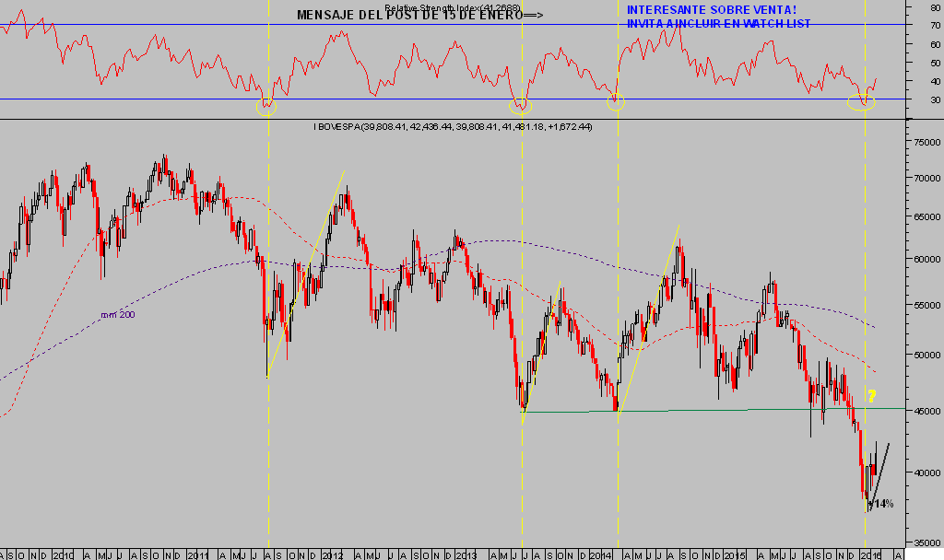This screenshot has width=944, height=560.
Task: Click the yellow RSI circle in mid-2013
Action: click(x=521, y=104)
